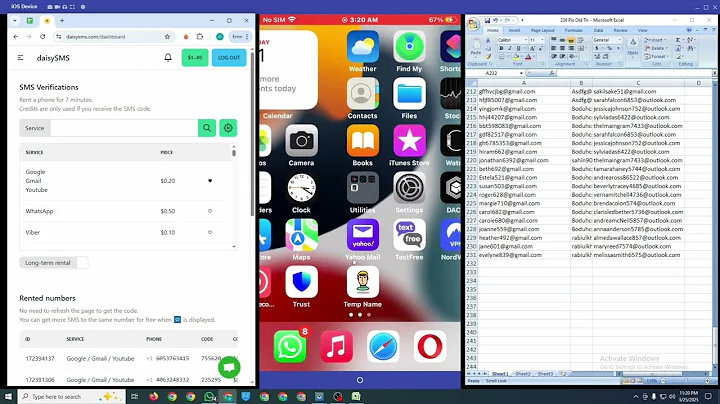The height and width of the screenshot is (404, 720).
Task: Select the Google Gmail Youtube service radio
Action: 210,181
